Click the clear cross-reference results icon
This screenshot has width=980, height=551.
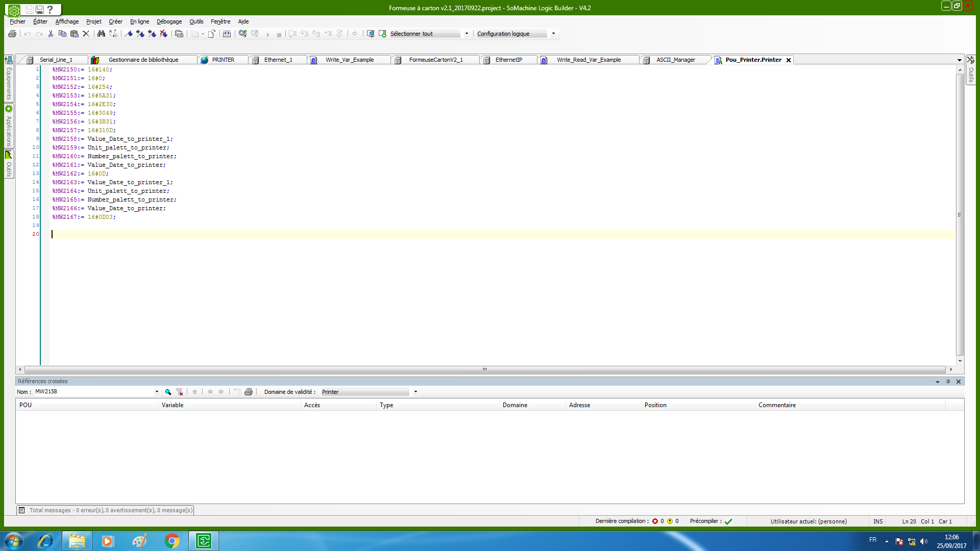[x=180, y=392]
